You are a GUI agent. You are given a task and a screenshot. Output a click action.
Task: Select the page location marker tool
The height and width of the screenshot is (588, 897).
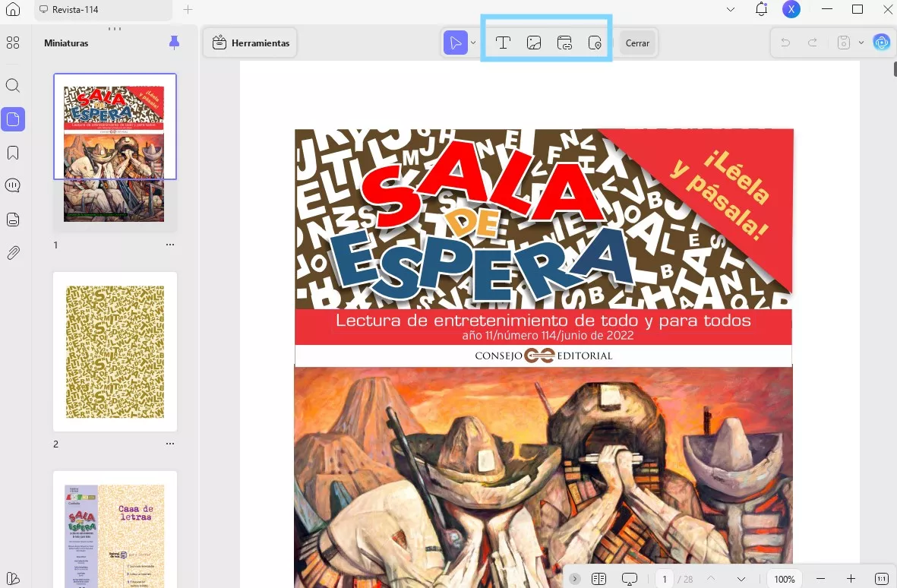[x=595, y=43]
